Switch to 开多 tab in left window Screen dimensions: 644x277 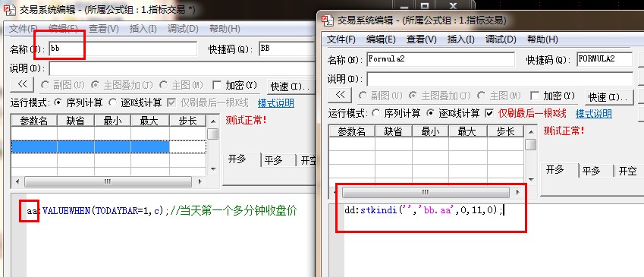coord(242,159)
